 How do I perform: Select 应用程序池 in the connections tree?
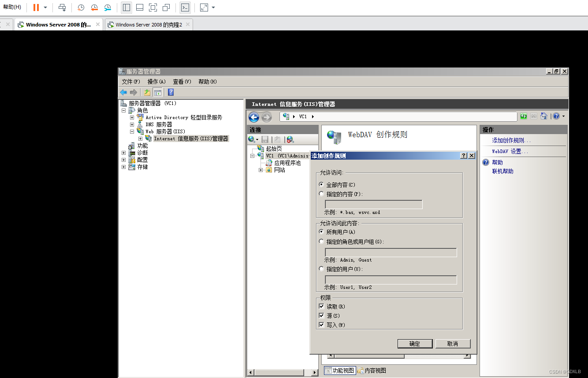point(287,163)
